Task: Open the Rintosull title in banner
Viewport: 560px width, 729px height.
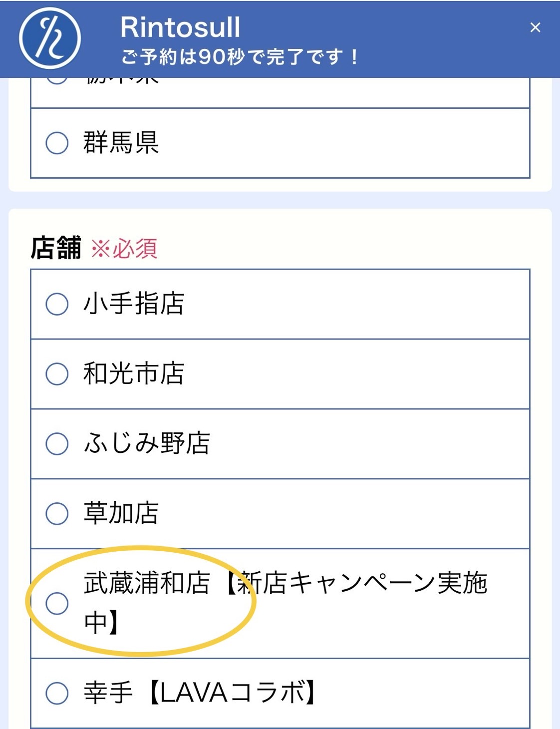Action: 180,27
